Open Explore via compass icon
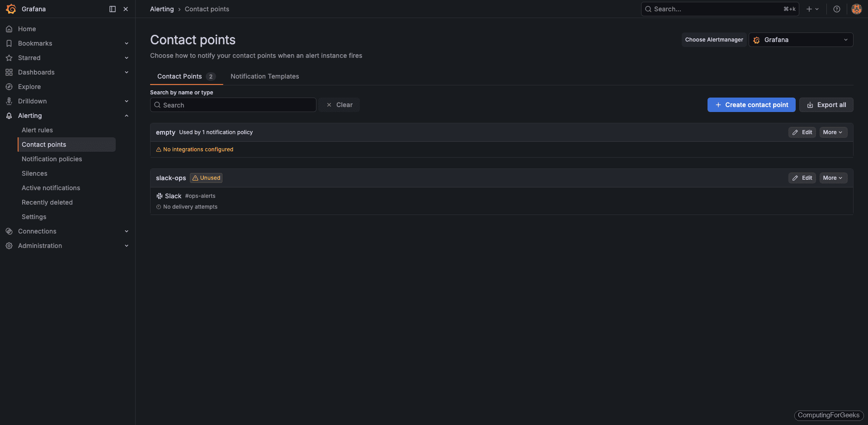This screenshot has height=425, width=868. (9, 86)
